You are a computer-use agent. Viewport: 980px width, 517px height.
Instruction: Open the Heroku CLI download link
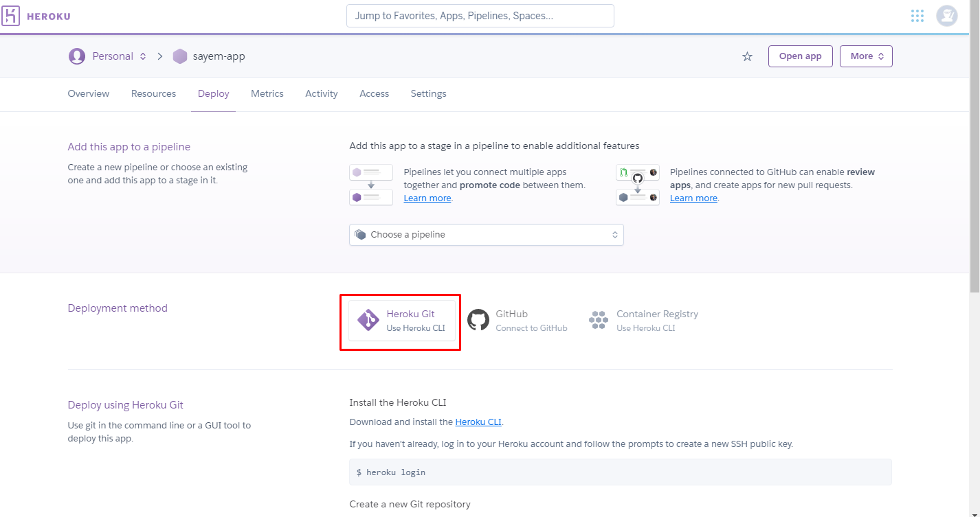click(478, 422)
